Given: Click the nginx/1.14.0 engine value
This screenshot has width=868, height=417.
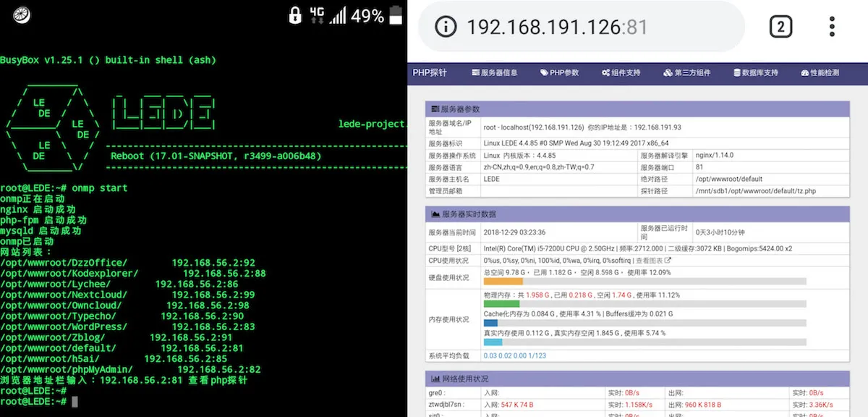Looking at the screenshot, I should (x=715, y=156).
